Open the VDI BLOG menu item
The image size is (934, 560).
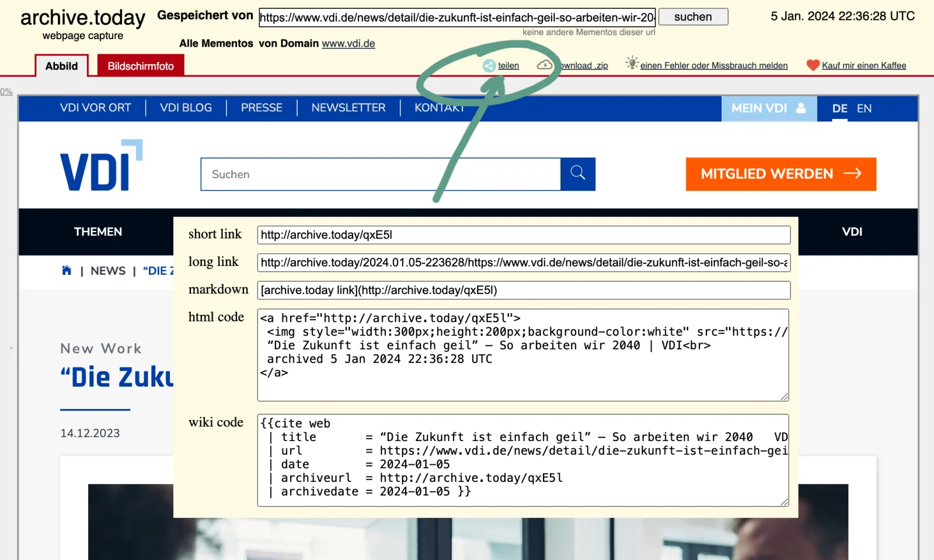[186, 108]
